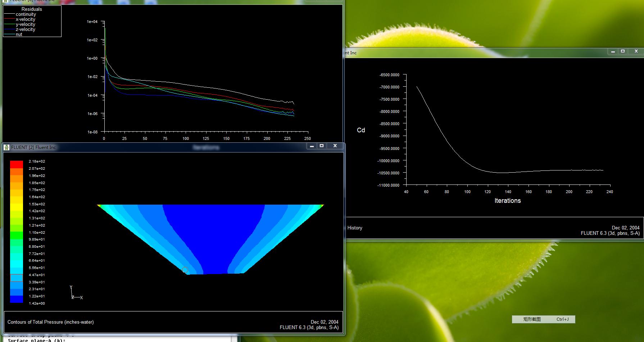Screen dimensions: 644x342
Task: Maximize the FLUENT [2] contours window
Action: pos(322,146)
